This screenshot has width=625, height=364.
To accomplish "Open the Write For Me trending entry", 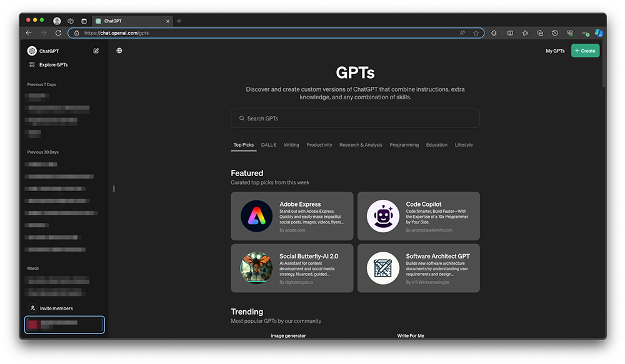I will (x=411, y=336).
